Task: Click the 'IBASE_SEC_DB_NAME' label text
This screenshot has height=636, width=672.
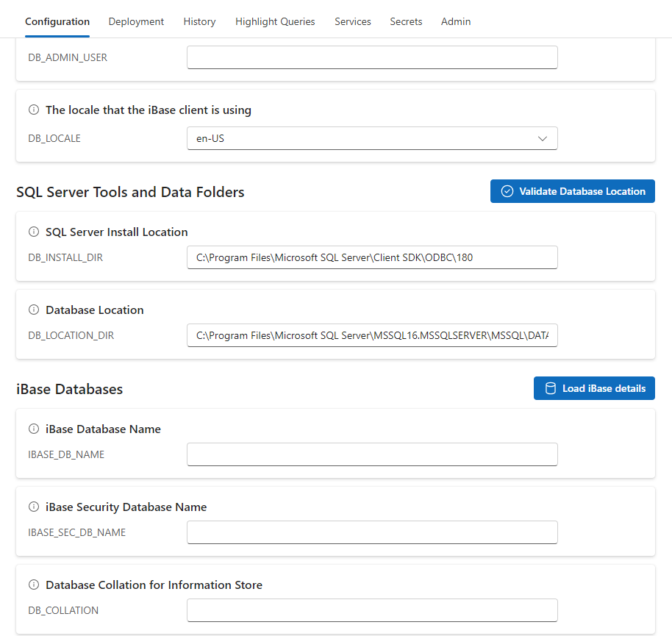Action: click(x=77, y=533)
